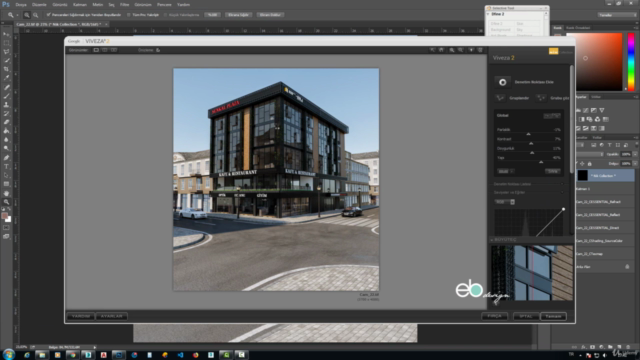Viewport: 640px width, 360px height.
Task: Select the Brush tool
Action: point(6,96)
